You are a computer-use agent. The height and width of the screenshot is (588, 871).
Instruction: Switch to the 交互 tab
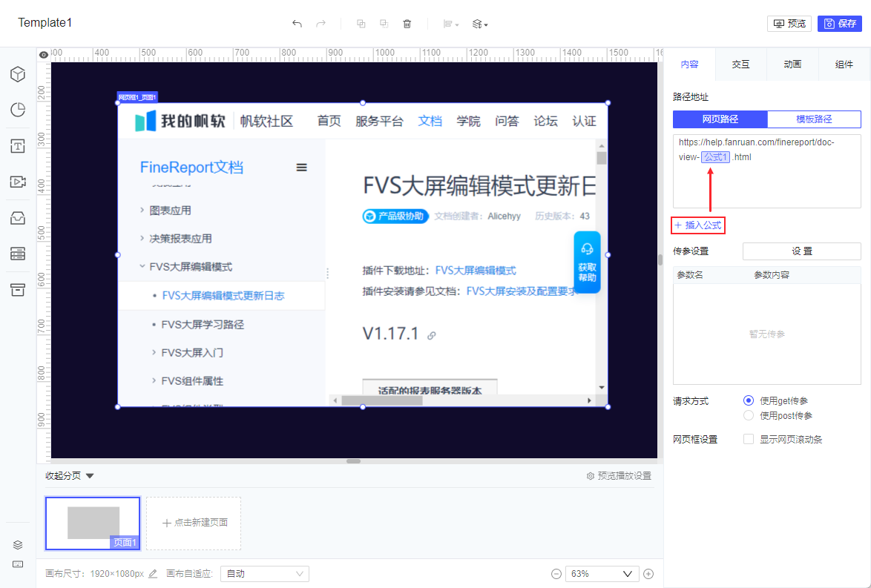pos(740,65)
